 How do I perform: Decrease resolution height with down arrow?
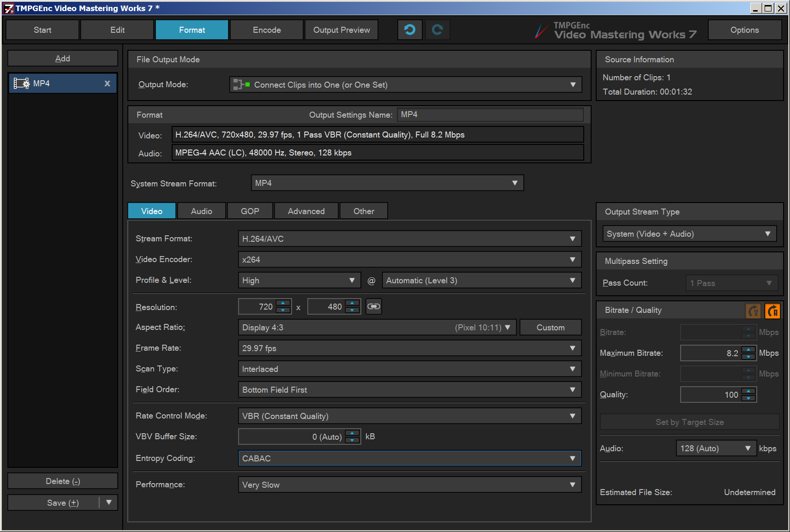tap(352, 310)
